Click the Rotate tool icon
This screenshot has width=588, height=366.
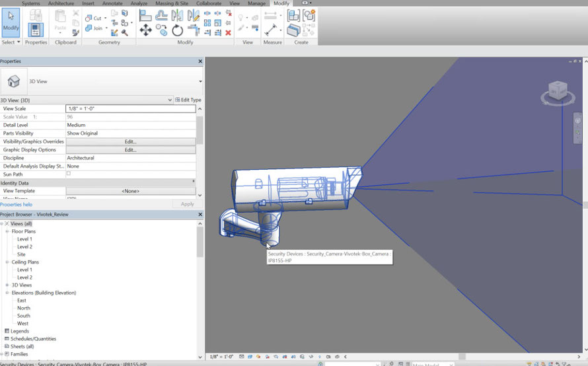click(x=177, y=30)
